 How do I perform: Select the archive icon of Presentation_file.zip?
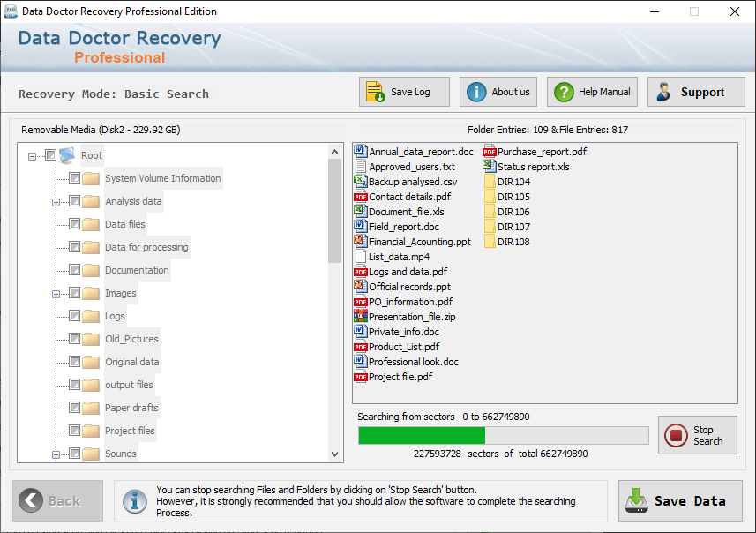[360, 317]
